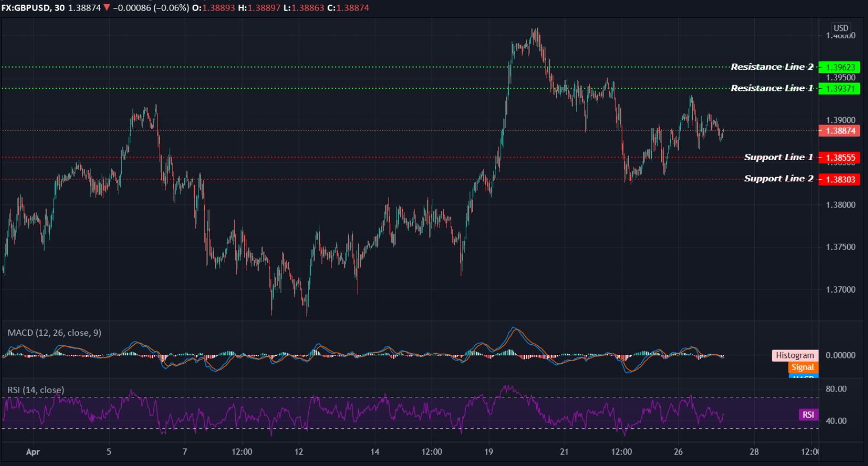Image resolution: width=868 pixels, height=466 pixels.
Task: Select the Resistance Line 2 label
Action: [x=772, y=67]
